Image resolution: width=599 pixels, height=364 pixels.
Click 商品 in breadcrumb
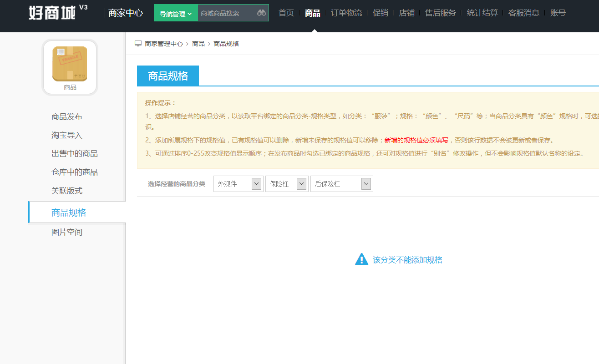pyautogui.click(x=198, y=44)
